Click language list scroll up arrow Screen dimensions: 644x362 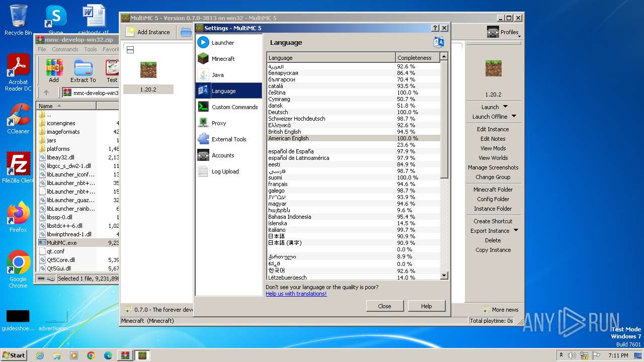tap(444, 57)
